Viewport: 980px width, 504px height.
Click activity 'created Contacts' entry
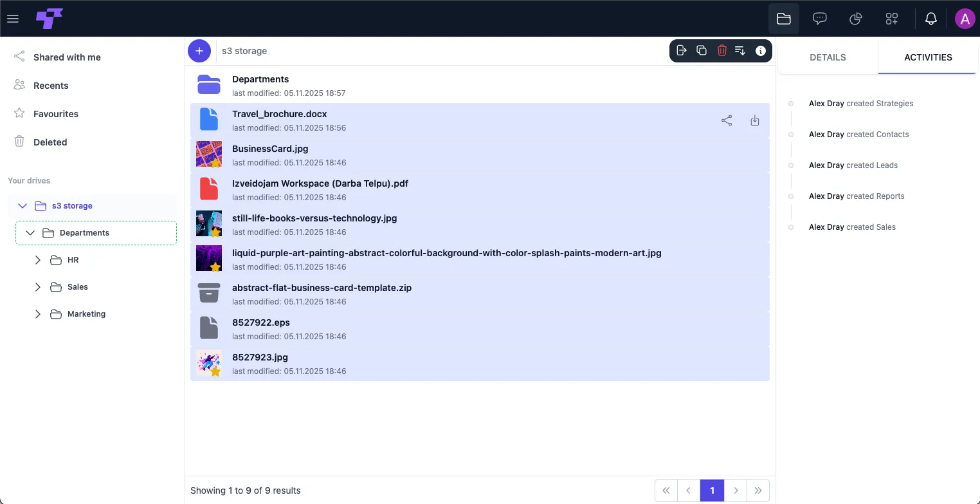point(859,135)
